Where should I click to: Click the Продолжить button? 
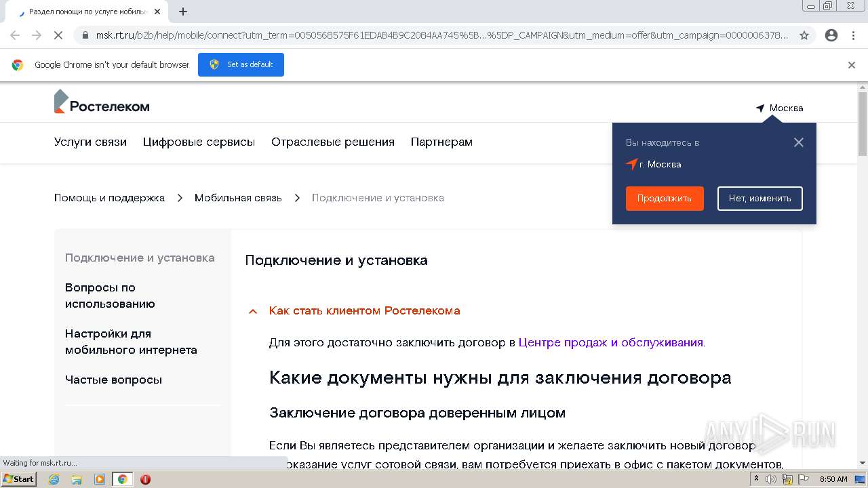pos(665,199)
